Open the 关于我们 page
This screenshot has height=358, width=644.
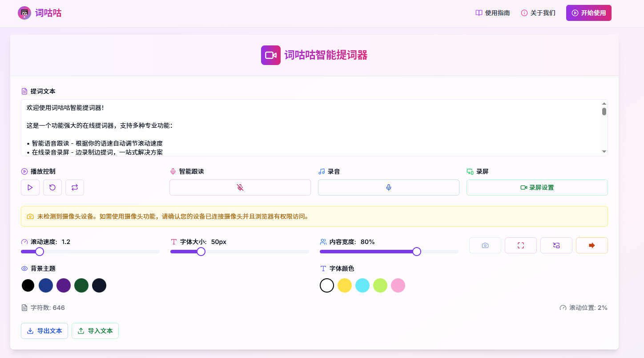point(538,13)
